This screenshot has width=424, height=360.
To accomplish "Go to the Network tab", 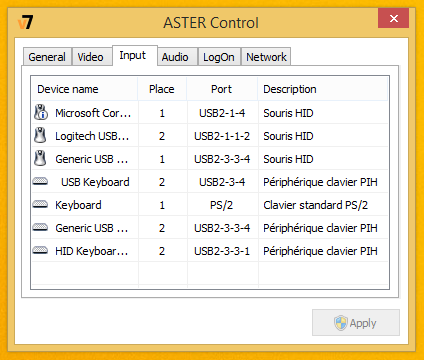I will click(266, 57).
